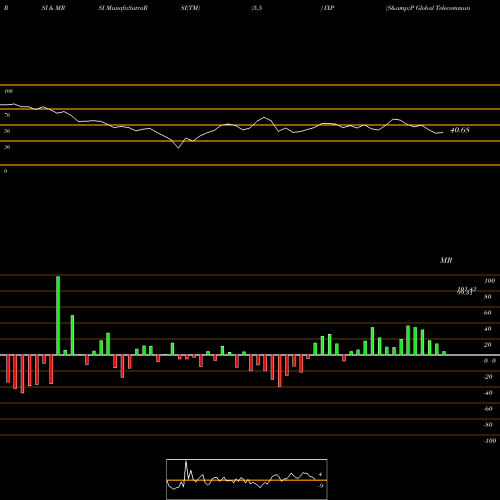Click the tallest green MR histogram bar

tap(58, 315)
